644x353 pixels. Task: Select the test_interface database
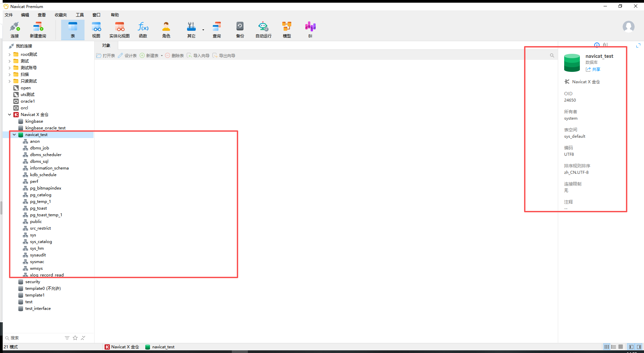coord(38,309)
